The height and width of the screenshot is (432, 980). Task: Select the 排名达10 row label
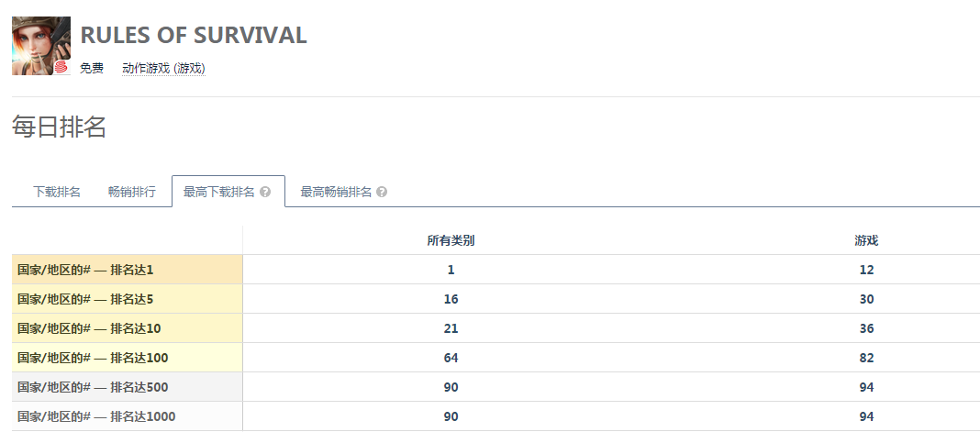[127, 328]
